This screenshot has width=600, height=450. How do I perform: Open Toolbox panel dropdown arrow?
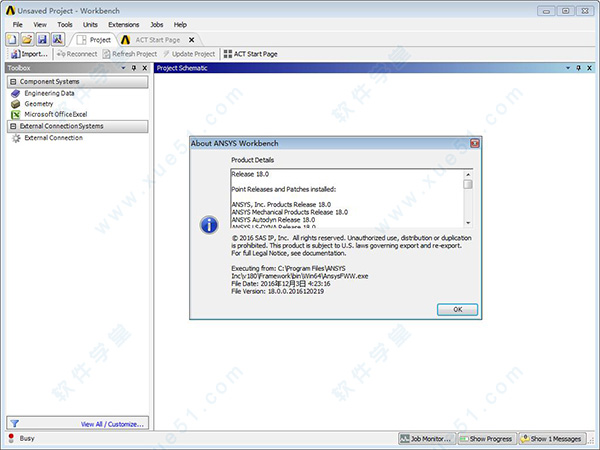pos(123,68)
